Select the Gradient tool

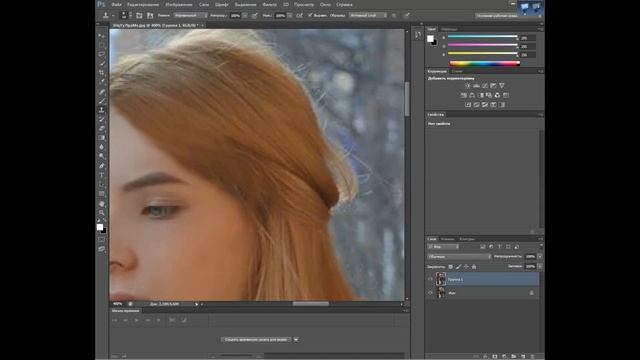(101, 138)
